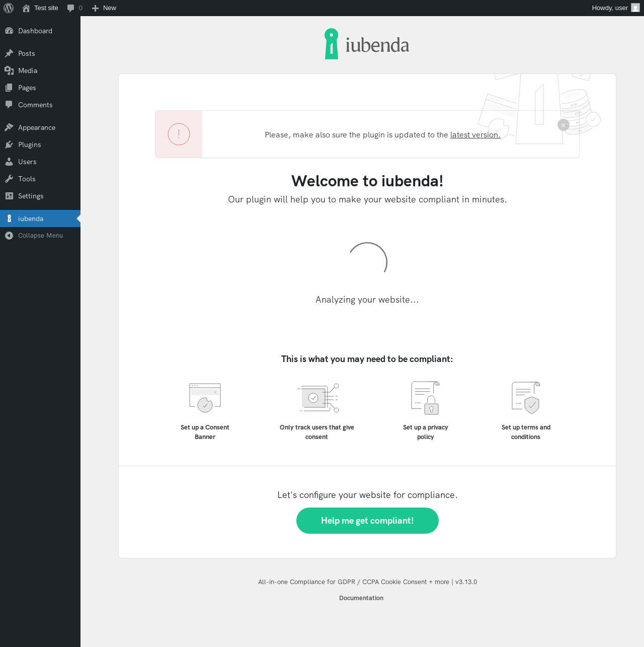Click the Set up a privacy policy label
The image size is (644, 647).
(x=426, y=432)
